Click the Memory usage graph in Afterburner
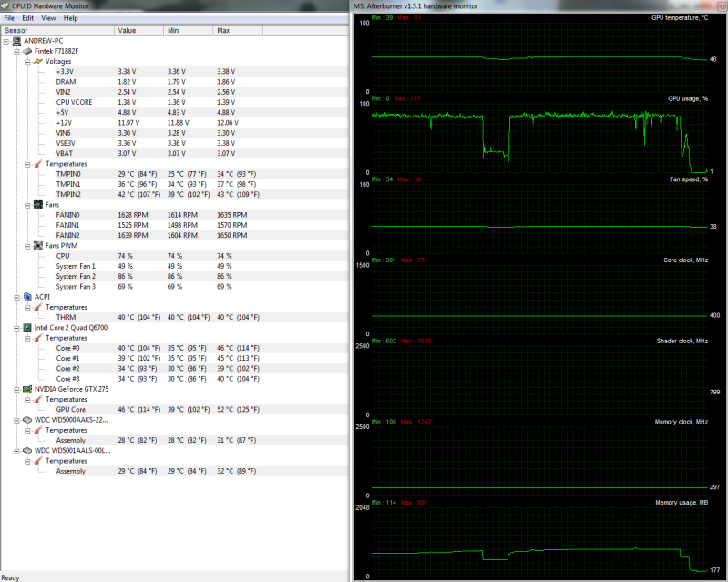728x582 pixels. (x=540, y=542)
